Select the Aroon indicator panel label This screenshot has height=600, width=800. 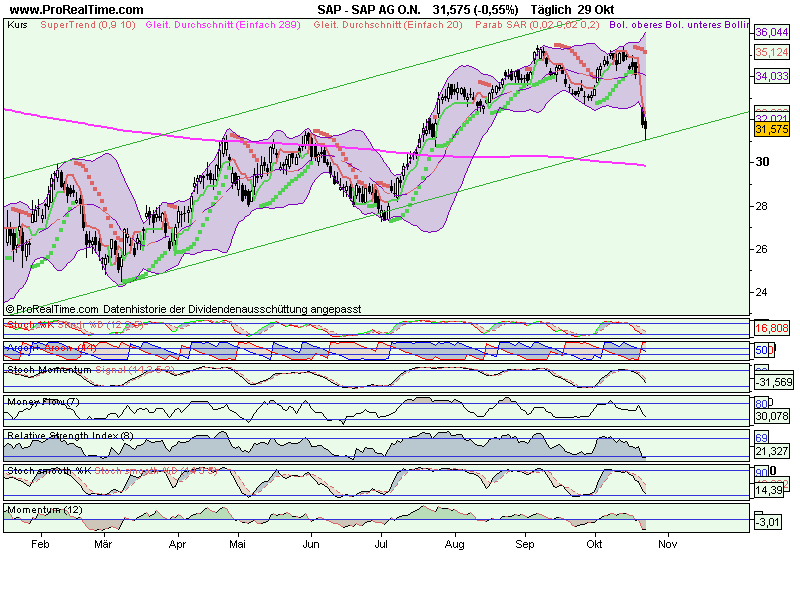coord(51,348)
